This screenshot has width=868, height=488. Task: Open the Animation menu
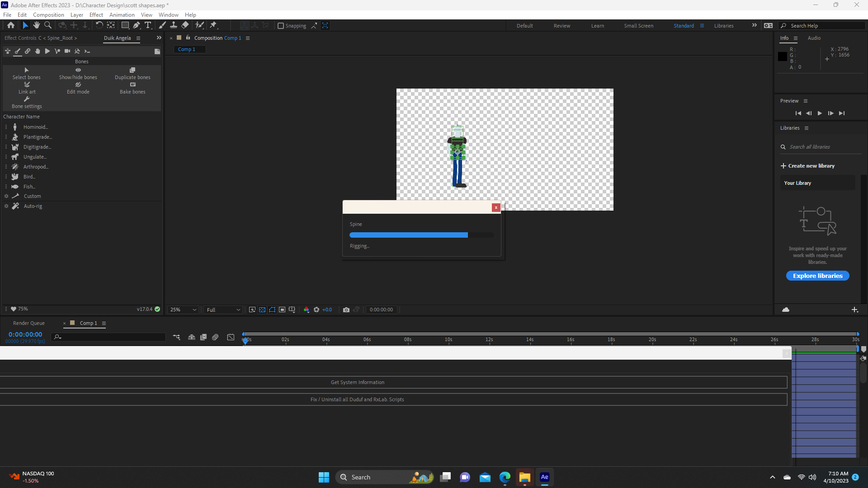122,14
